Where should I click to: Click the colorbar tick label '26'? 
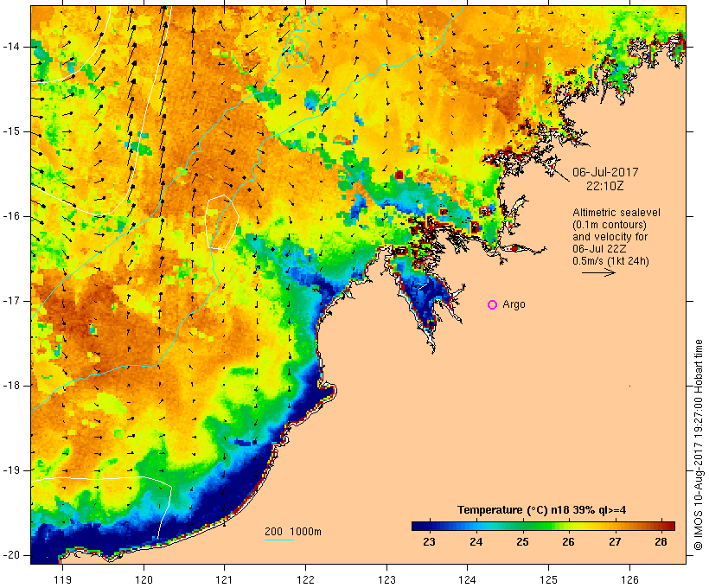pyautogui.click(x=568, y=542)
